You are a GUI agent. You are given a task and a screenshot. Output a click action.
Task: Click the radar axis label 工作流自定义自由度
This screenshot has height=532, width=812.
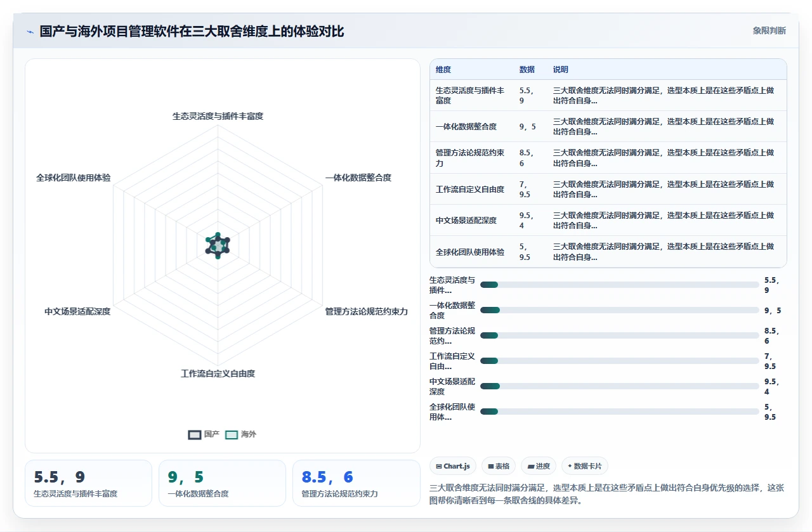218,373
